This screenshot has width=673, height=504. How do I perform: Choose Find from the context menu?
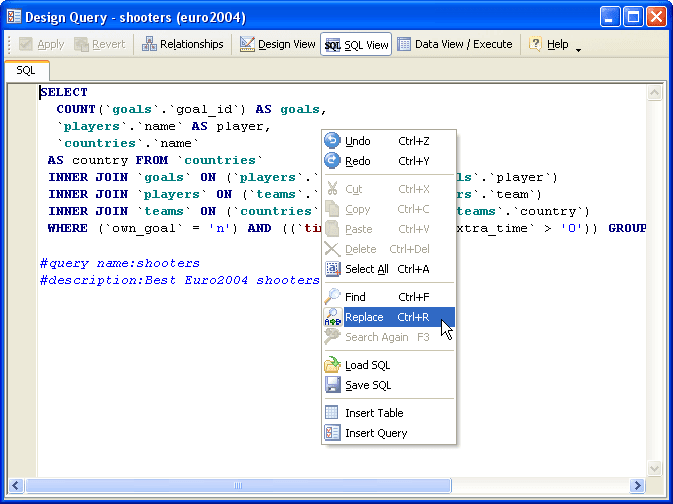coord(388,297)
